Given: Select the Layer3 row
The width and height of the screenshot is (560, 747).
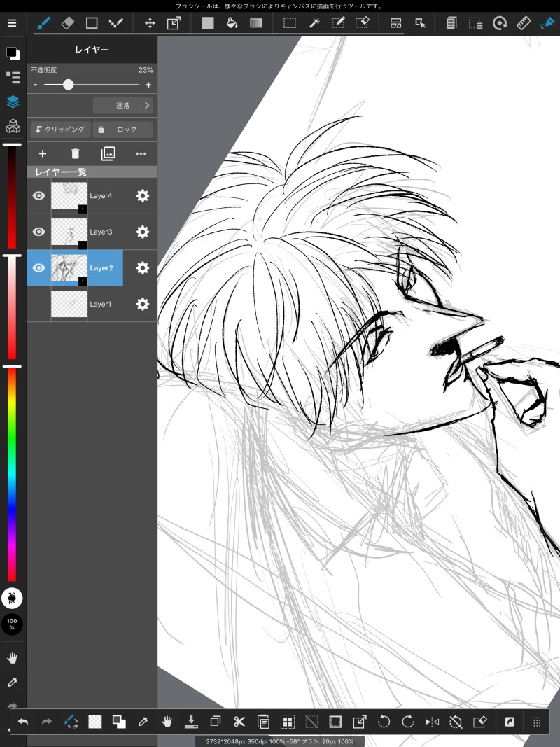Looking at the screenshot, I should (x=92, y=232).
